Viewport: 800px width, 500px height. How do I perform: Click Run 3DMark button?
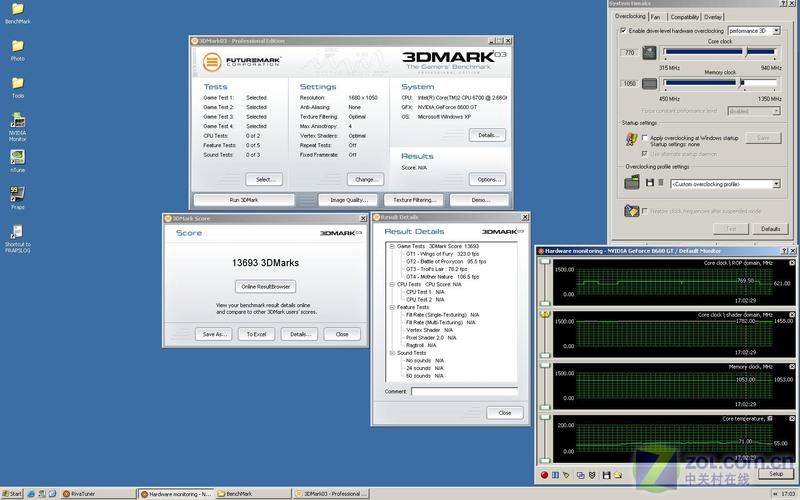[x=244, y=200]
